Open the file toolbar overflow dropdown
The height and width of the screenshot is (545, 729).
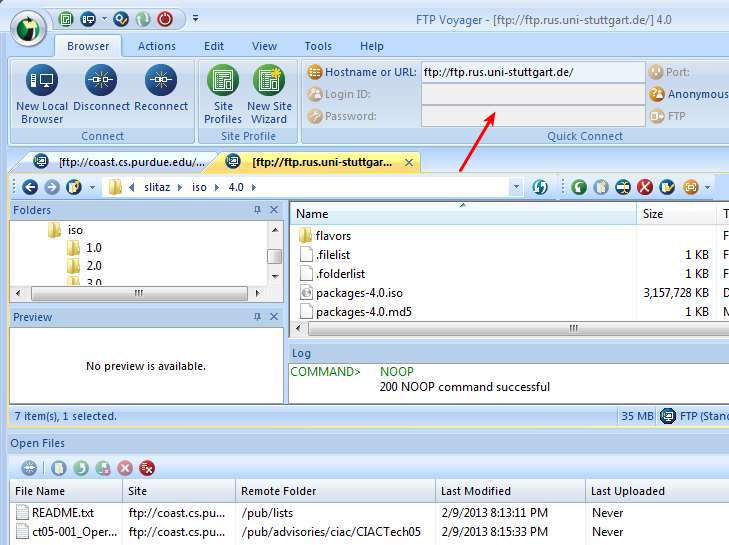point(708,187)
